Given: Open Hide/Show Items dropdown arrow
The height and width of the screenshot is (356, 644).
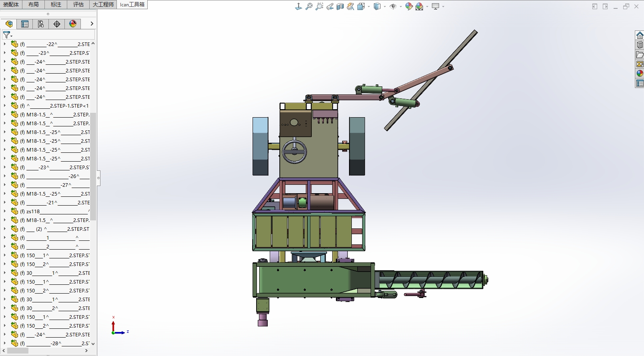Looking at the screenshot, I should click(401, 6).
